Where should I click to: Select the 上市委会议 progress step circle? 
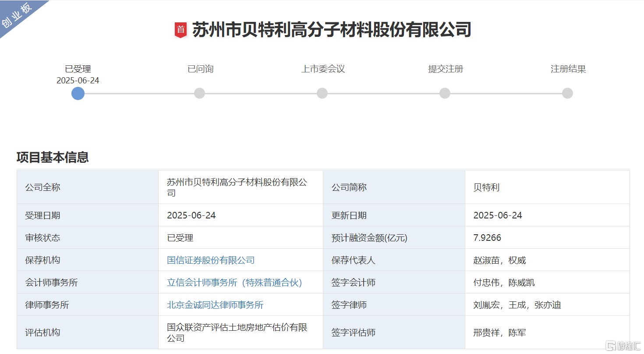[322, 93]
